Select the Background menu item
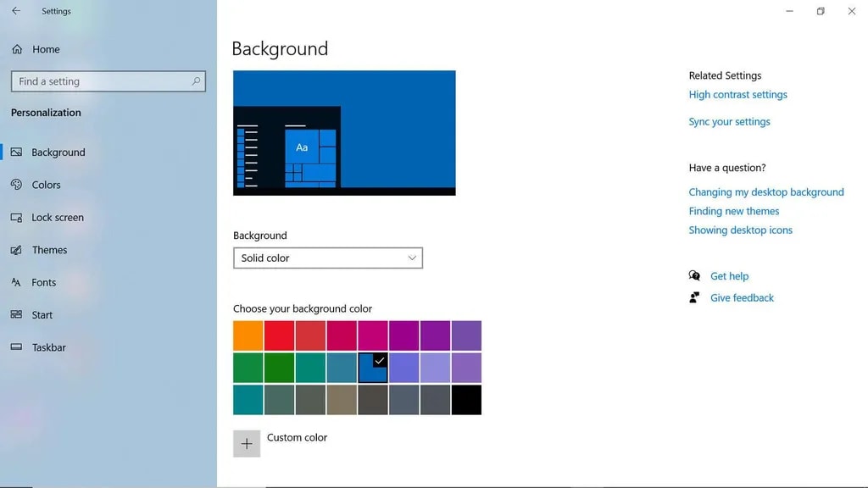Image resolution: width=868 pixels, height=488 pixels. coord(58,152)
